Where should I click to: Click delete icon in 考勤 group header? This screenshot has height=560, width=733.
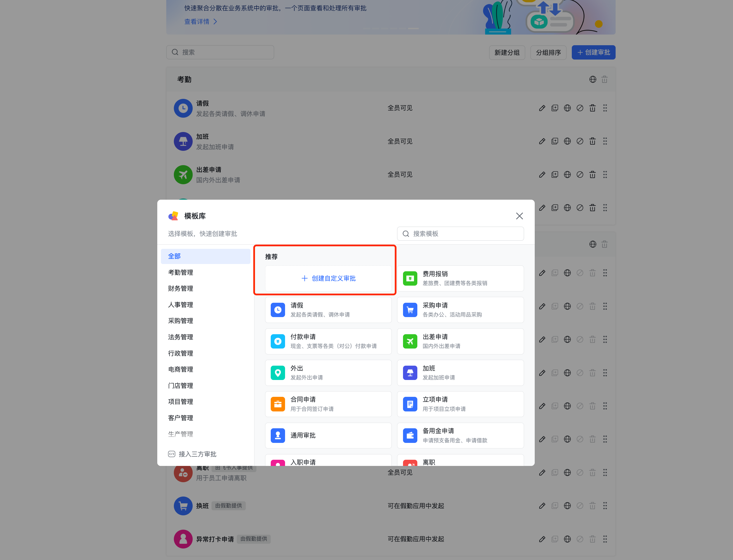604,79
